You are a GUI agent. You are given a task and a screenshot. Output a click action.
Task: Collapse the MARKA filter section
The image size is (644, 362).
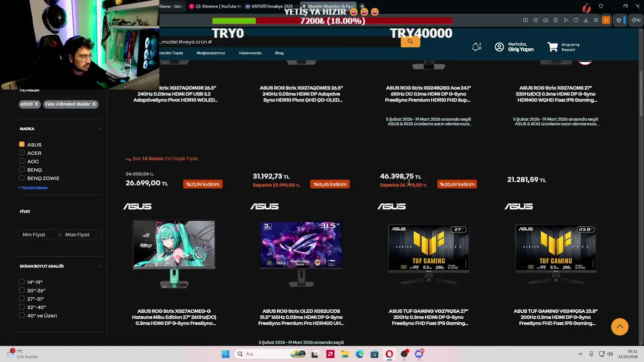coord(100,129)
